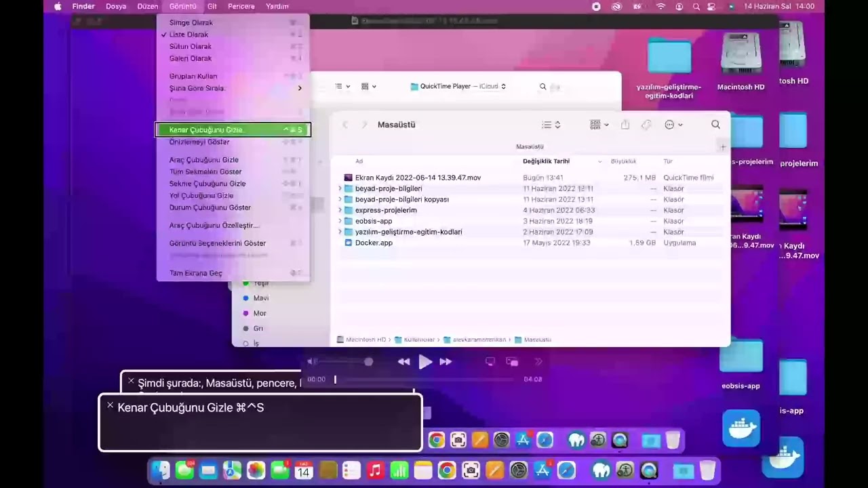868x488 pixels.
Task: Expand yazılım-geliştirme-egitim-kodlari in the list
Action: [340, 232]
